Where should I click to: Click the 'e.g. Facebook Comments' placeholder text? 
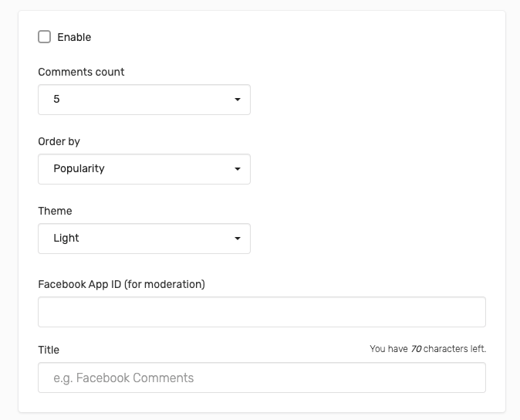tap(123, 378)
